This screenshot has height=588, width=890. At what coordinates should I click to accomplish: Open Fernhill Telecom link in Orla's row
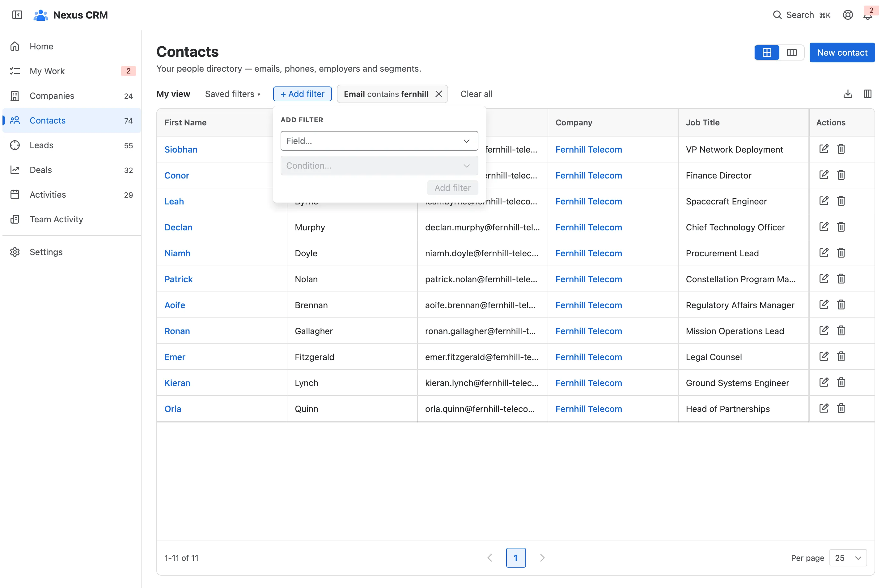coord(588,409)
